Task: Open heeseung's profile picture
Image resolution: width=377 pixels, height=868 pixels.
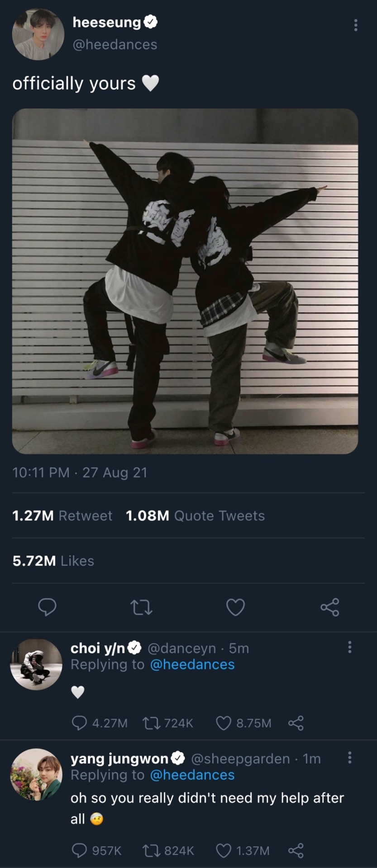Action: pyautogui.click(x=38, y=34)
